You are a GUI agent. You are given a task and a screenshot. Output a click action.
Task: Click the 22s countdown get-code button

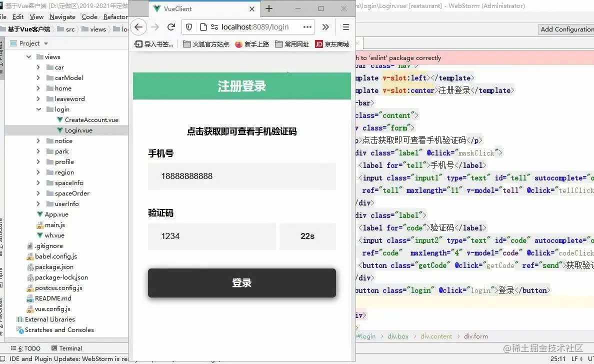tap(307, 236)
